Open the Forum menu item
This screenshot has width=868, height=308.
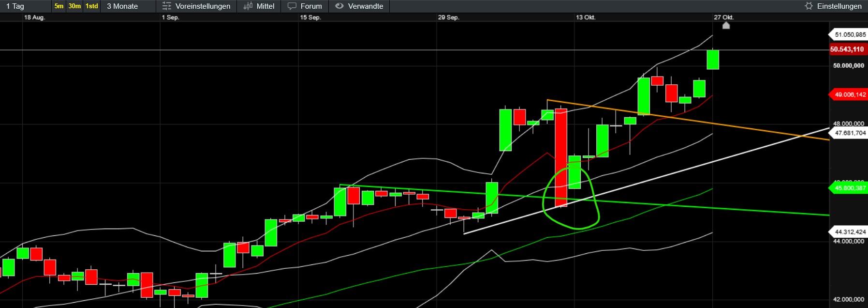311,6
